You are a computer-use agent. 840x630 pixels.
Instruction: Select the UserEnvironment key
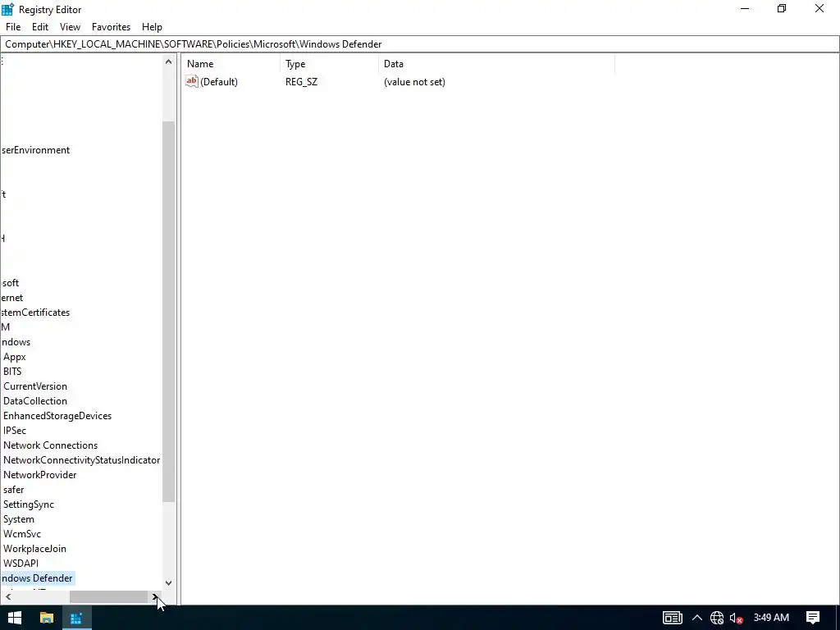click(35, 150)
